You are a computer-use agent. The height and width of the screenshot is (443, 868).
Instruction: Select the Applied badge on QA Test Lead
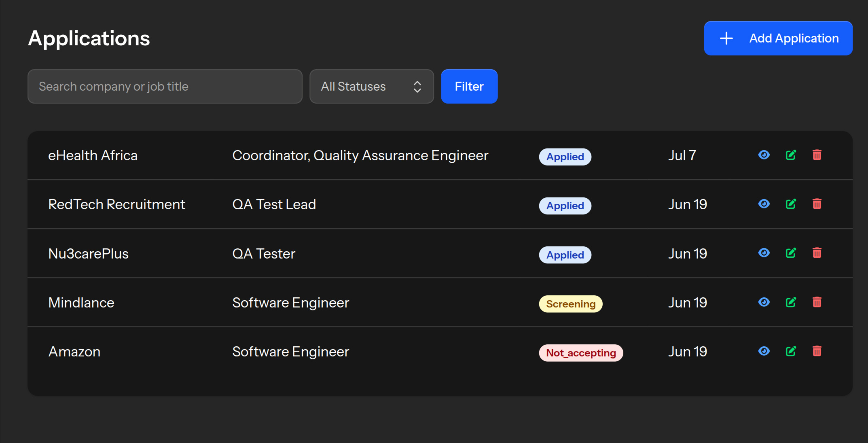565,206
